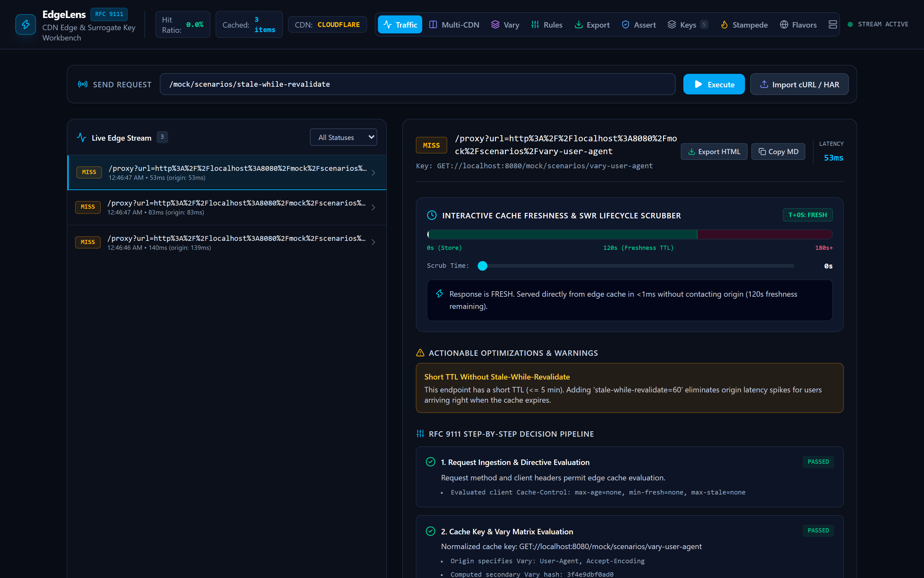The width and height of the screenshot is (924, 578).
Task: Click the Cached 3 items stat
Action: 249,24
